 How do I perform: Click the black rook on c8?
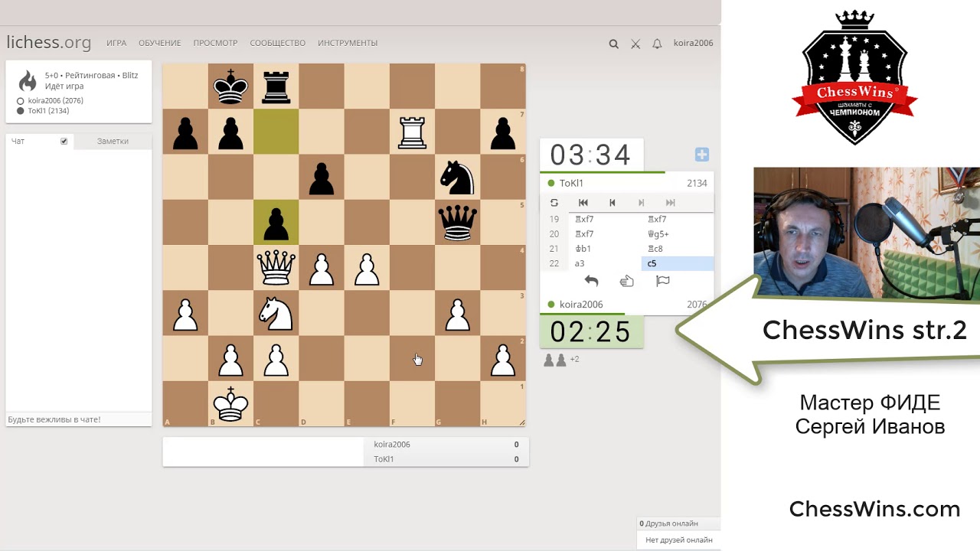[x=276, y=86]
